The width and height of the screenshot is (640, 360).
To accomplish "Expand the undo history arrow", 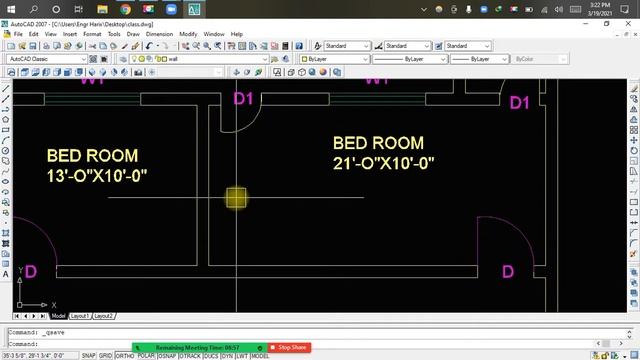I will coord(158,46).
